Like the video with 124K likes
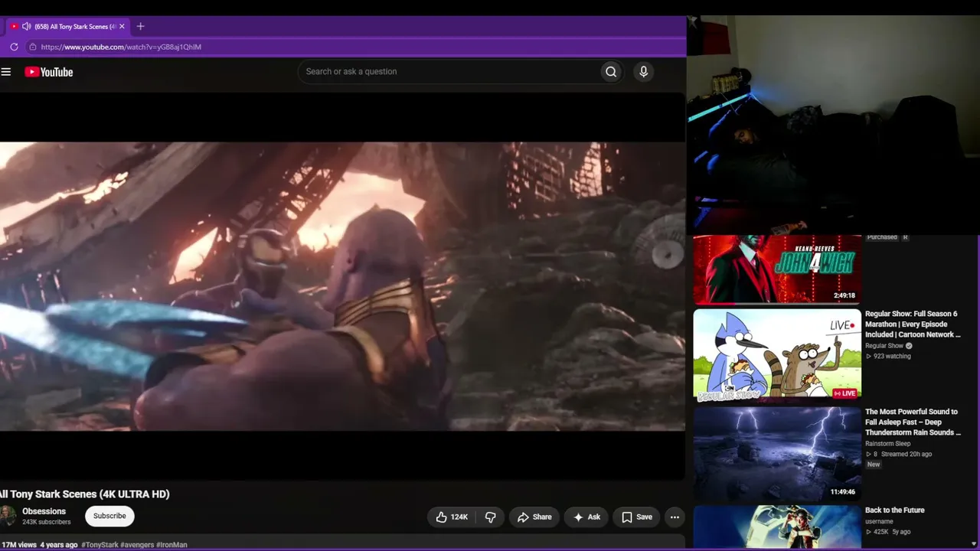Screen dimensions: 980x551 (x=451, y=517)
